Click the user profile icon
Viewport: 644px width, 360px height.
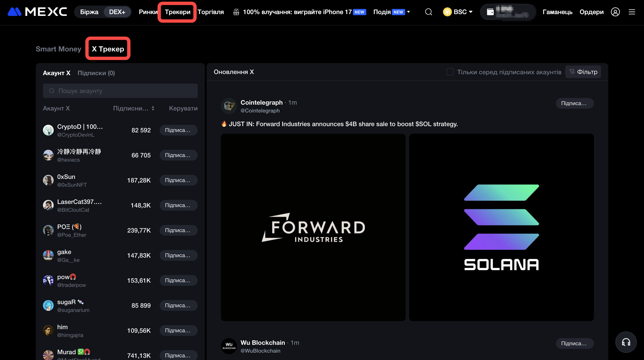(x=615, y=12)
